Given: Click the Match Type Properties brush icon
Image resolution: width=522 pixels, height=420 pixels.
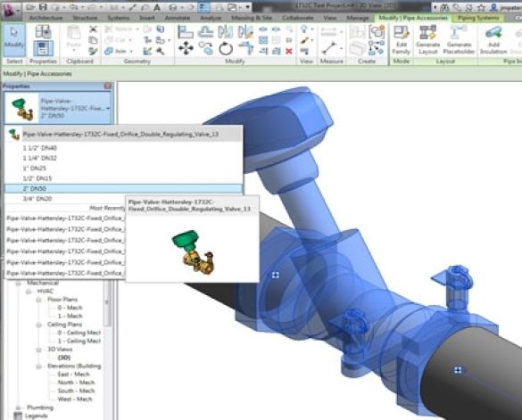Looking at the screenshot, I should 93,51.
